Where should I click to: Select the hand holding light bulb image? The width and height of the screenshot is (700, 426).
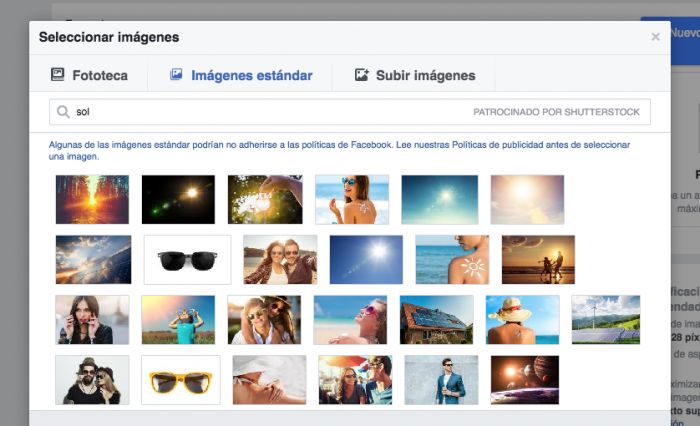[x=265, y=200]
